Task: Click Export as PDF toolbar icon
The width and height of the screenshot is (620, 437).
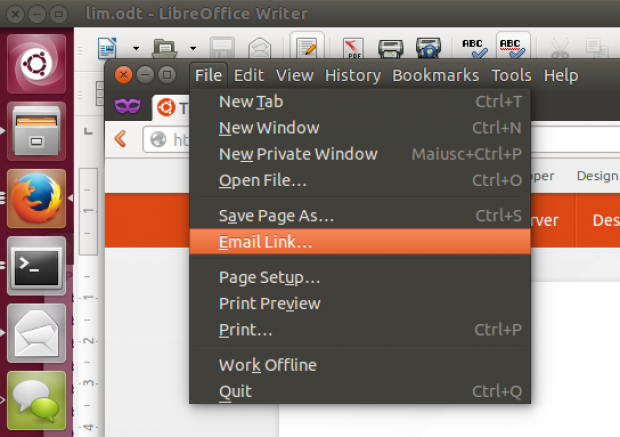Action: tap(353, 48)
